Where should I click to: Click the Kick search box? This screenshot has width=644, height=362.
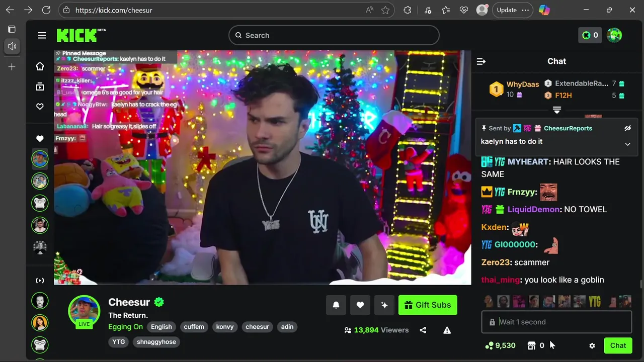334,35
